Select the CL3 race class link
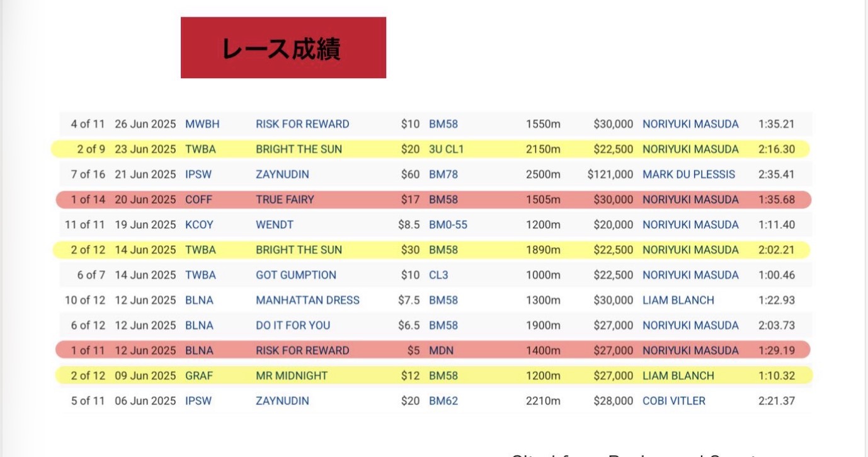This screenshot has height=457, width=868. click(x=438, y=275)
